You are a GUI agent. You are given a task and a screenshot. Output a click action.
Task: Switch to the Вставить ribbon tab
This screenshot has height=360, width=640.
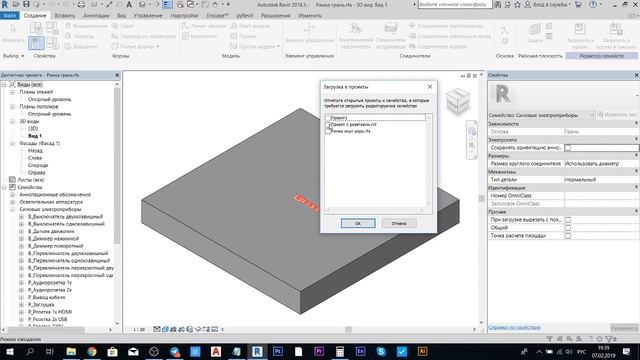[x=64, y=16]
